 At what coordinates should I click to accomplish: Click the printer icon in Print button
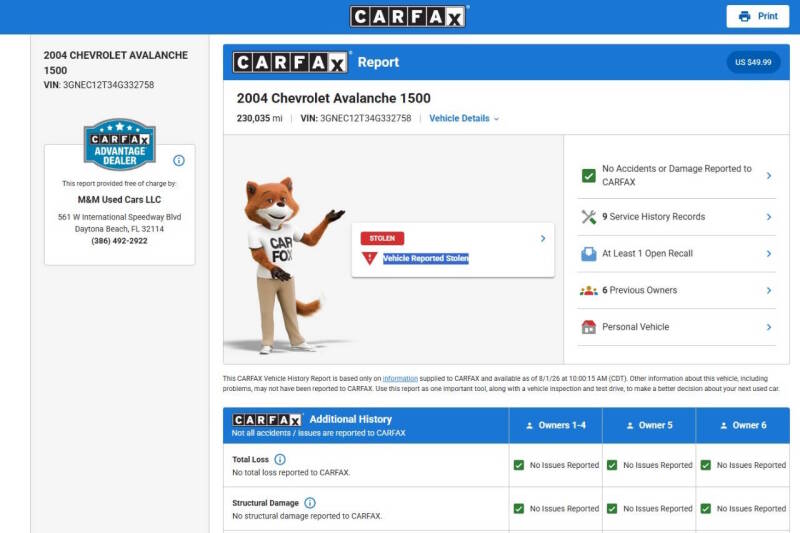click(x=744, y=16)
